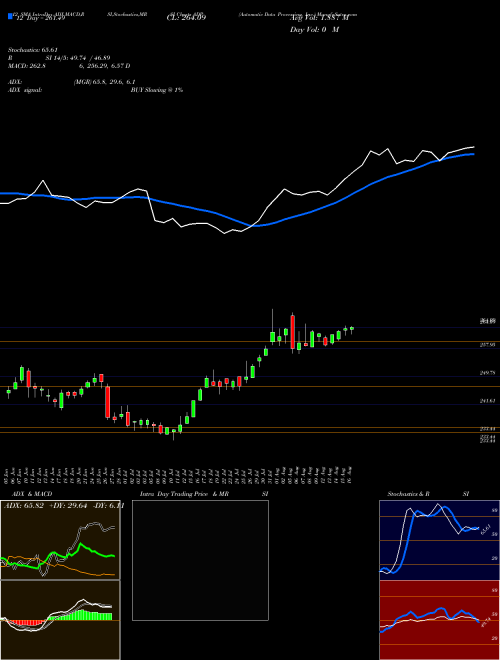Open the MACD histogram chart panel
The image size is (500, 660).
pos(60,620)
